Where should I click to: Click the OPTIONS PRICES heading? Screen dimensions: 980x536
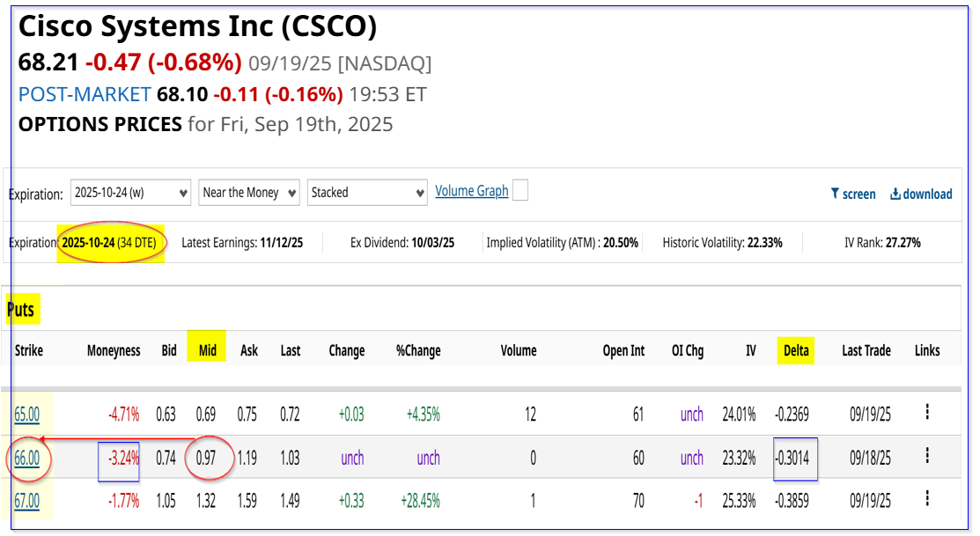(100, 124)
